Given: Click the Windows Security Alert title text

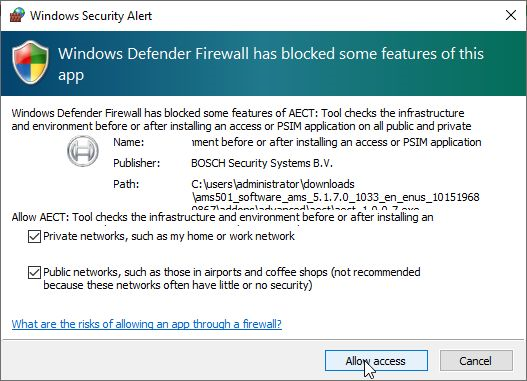Looking at the screenshot, I should click(x=91, y=16).
